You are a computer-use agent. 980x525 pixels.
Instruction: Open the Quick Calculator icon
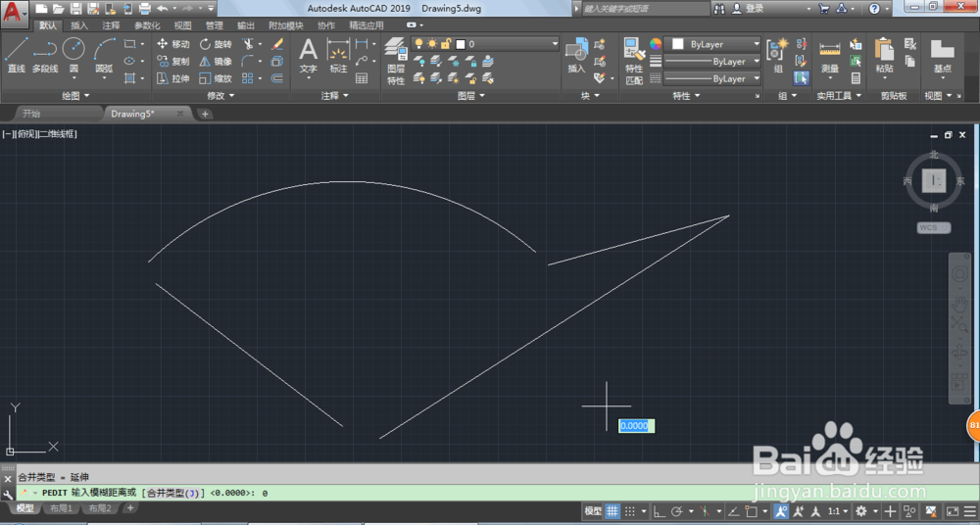coord(856,78)
